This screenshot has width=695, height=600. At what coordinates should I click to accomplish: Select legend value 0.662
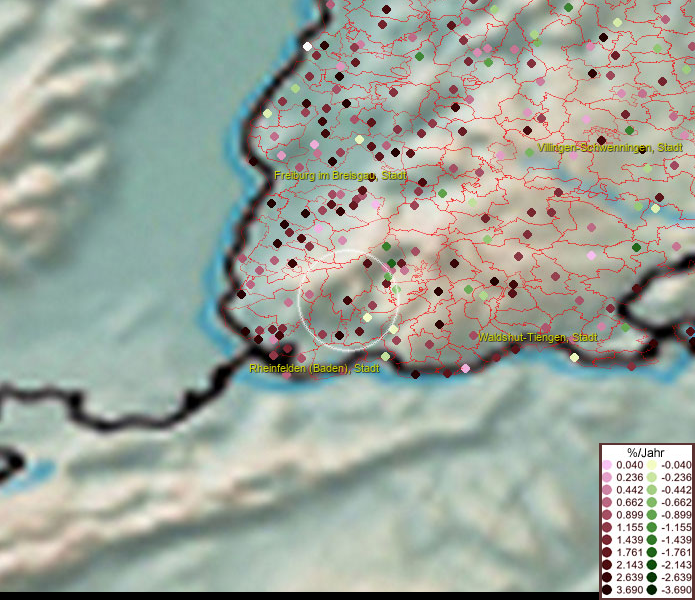pos(629,503)
